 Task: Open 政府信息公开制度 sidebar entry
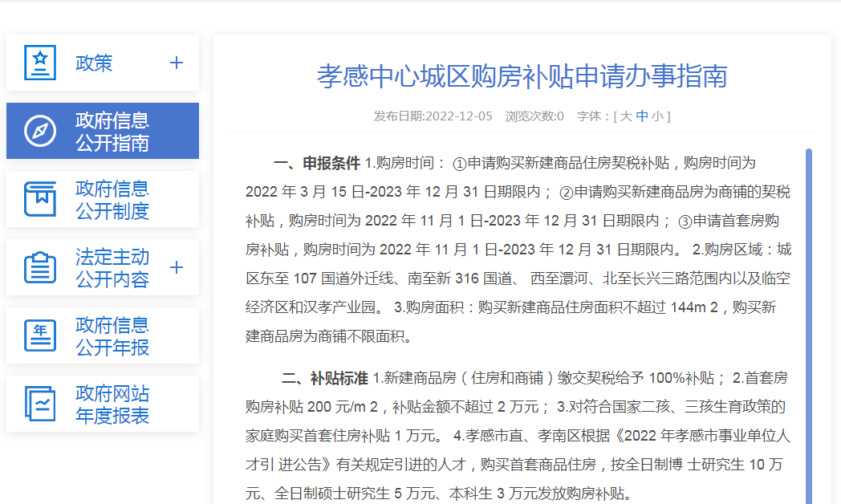pos(112,200)
